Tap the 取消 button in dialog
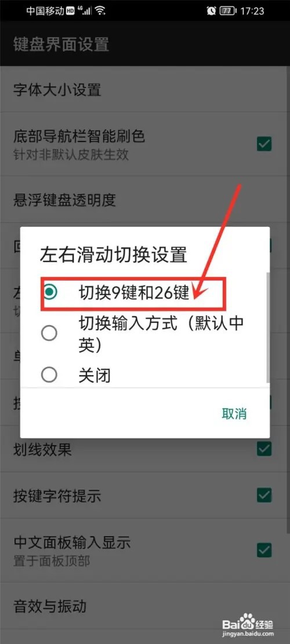290x644 pixels. click(234, 414)
